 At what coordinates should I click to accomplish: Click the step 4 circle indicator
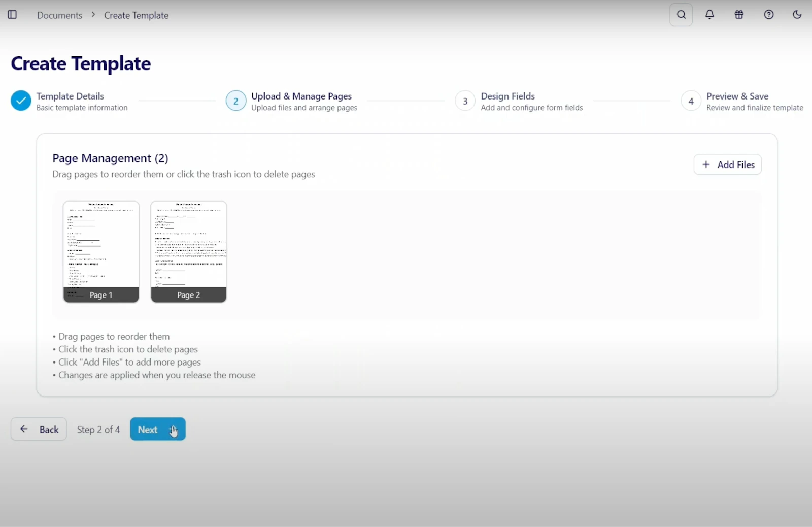coord(691,101)
